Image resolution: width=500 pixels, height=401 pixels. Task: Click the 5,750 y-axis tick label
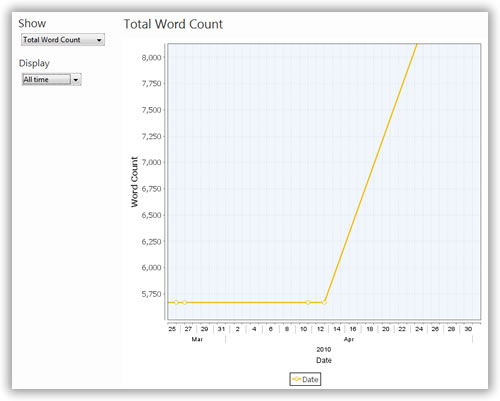pyautogui.click(x=152, y=294)
